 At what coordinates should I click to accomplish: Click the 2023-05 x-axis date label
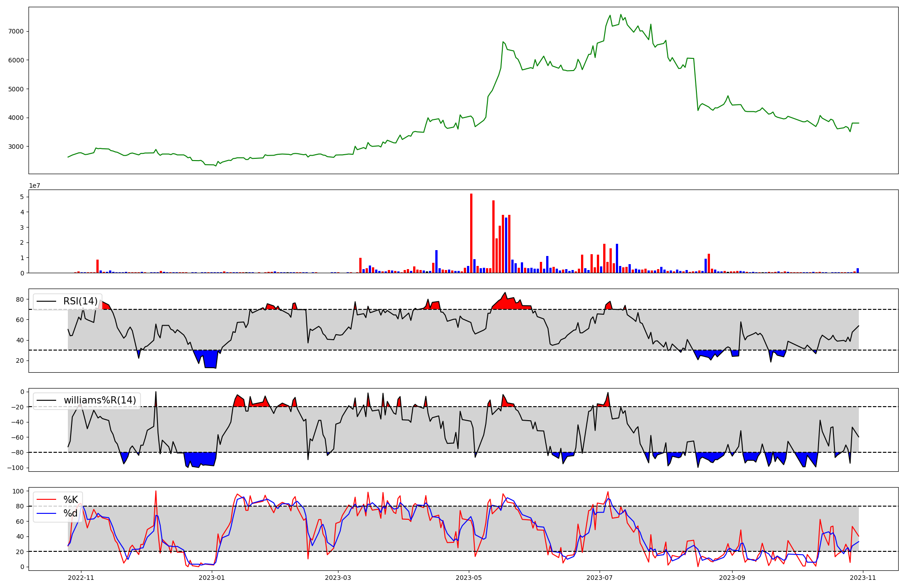coord(469,578)
